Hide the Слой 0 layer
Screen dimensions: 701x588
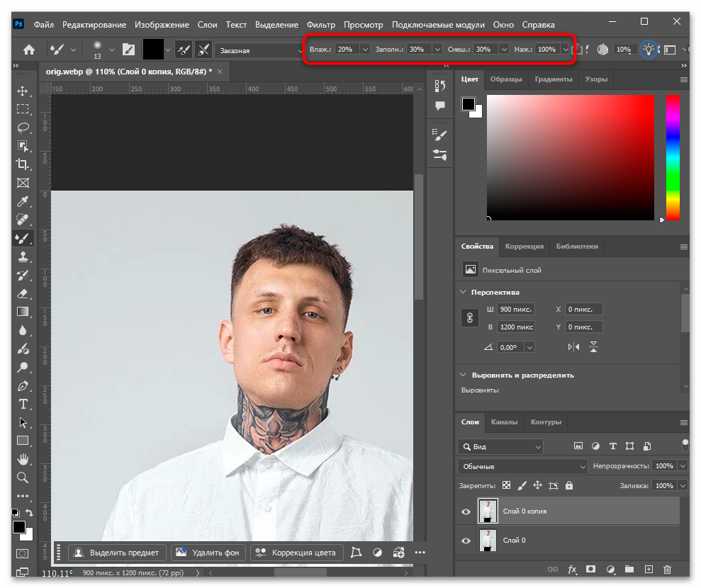tap(466, 541)
